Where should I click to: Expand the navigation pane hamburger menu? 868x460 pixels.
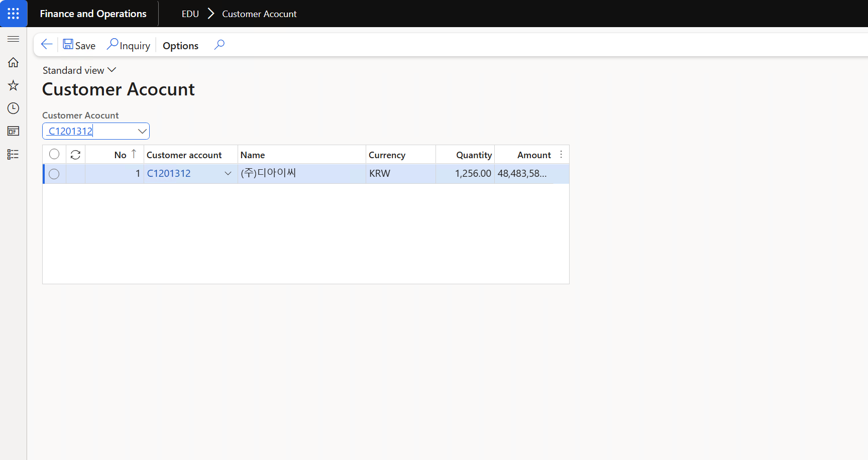[x=14, y=39]
